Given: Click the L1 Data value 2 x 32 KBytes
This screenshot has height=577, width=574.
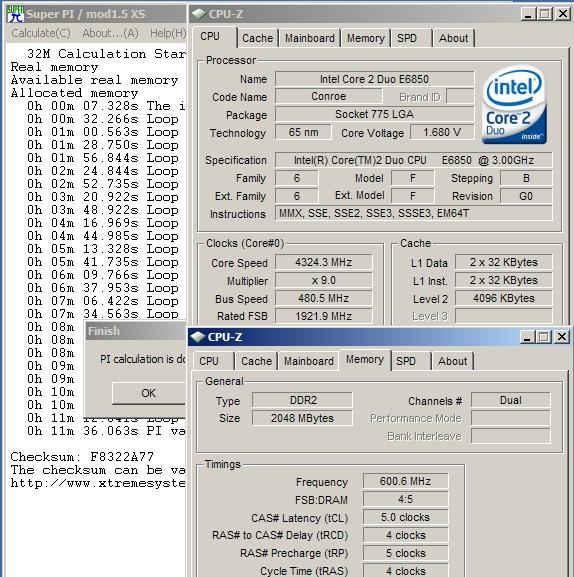Looking at the screenshot, I should [504, 262].
